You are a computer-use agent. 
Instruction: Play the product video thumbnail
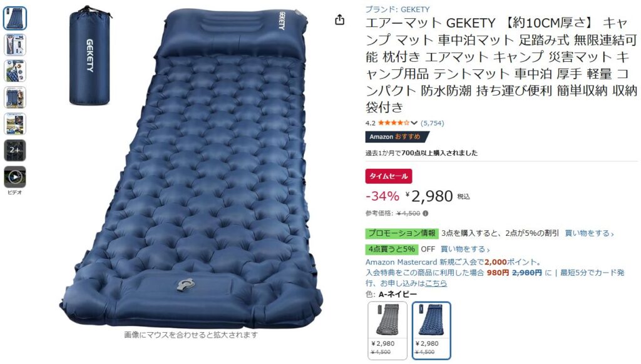(15, 177)
